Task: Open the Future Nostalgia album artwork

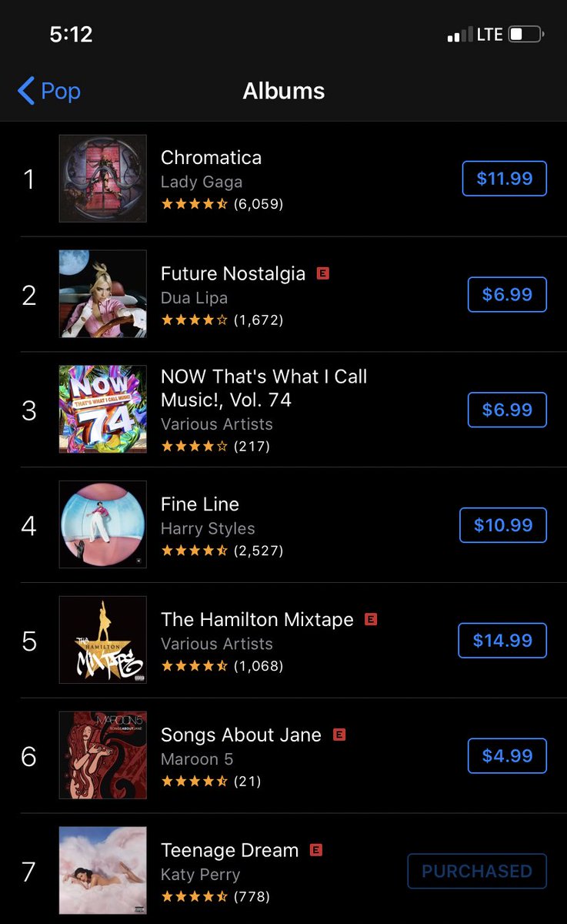Action: click(x=103, y=293)
